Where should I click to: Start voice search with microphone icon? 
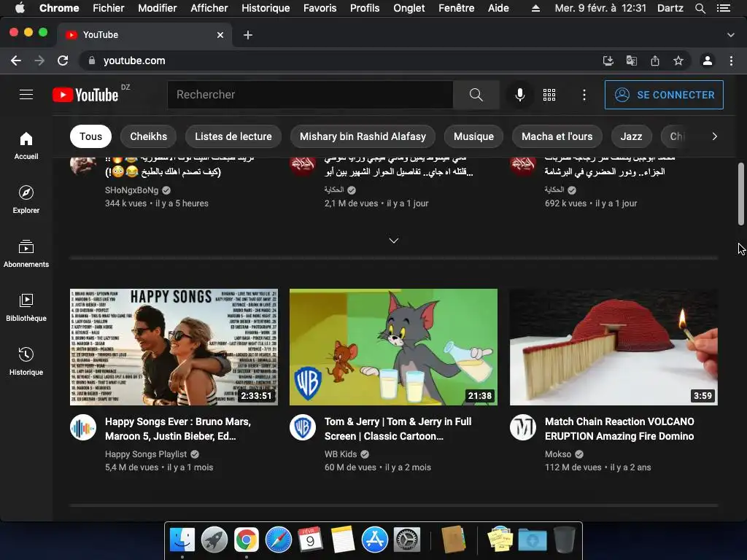click(519, 95)
